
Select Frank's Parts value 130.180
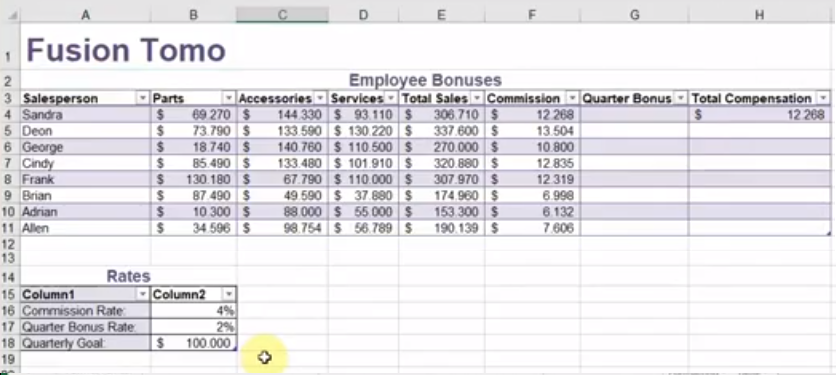(x=194, y=180)
